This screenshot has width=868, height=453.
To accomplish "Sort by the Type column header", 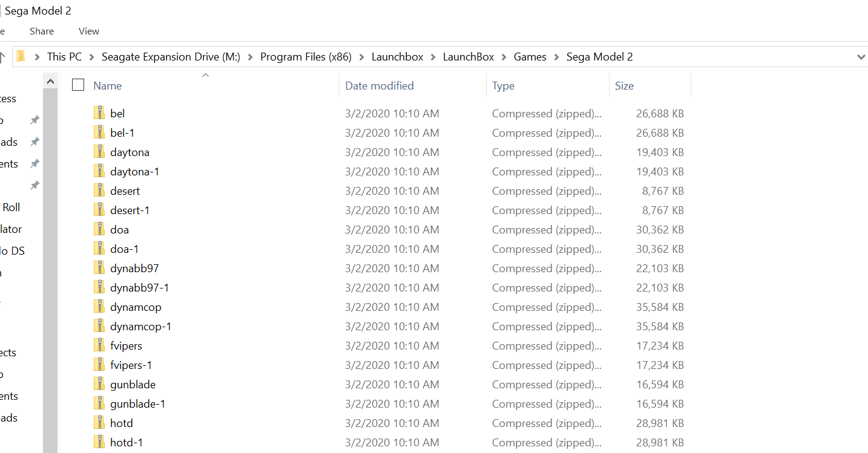I will (503, 86).
